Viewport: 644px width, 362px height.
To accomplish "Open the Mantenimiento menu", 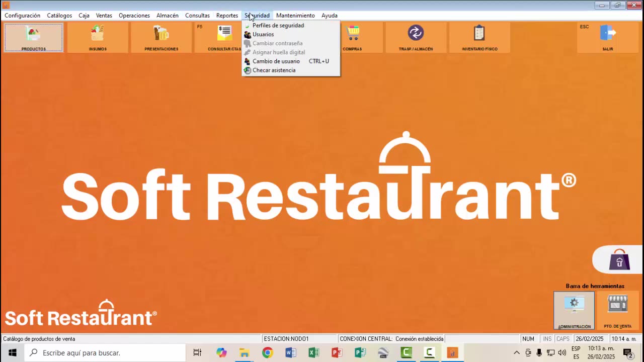I will click(x=295, y=16).
